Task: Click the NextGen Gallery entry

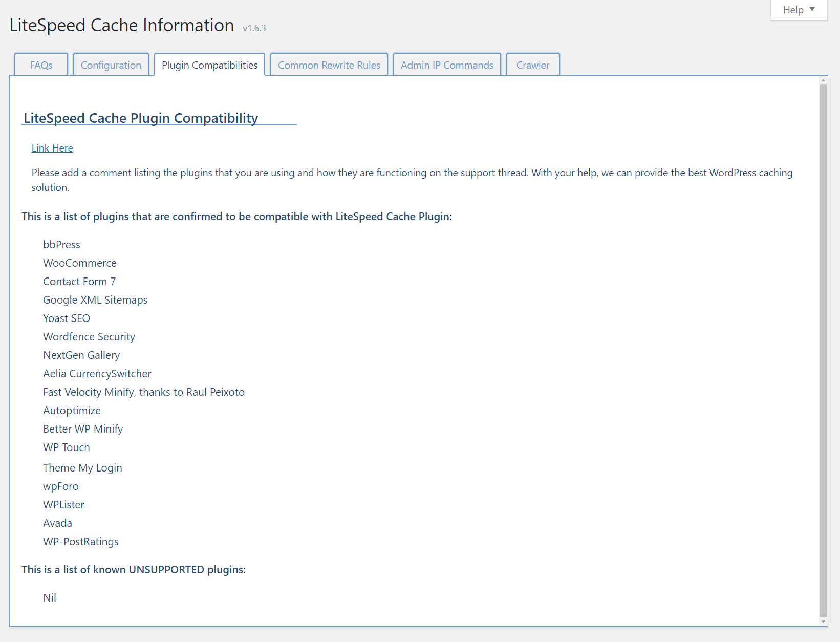Action: (81, 355)
